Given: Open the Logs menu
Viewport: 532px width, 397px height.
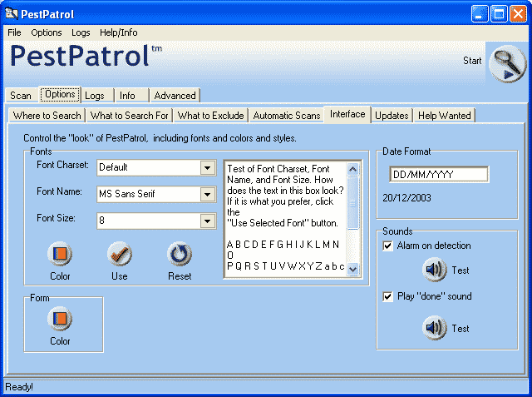Looking at the screenshot, I should pos(81,32).
